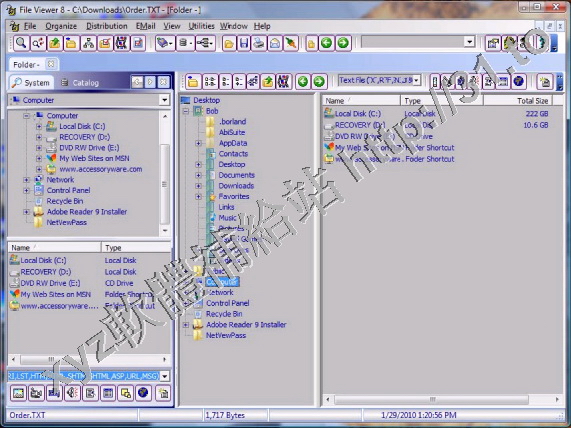Select DVD RW Drive (E:) in bottom-left list

tap(50, 283)
